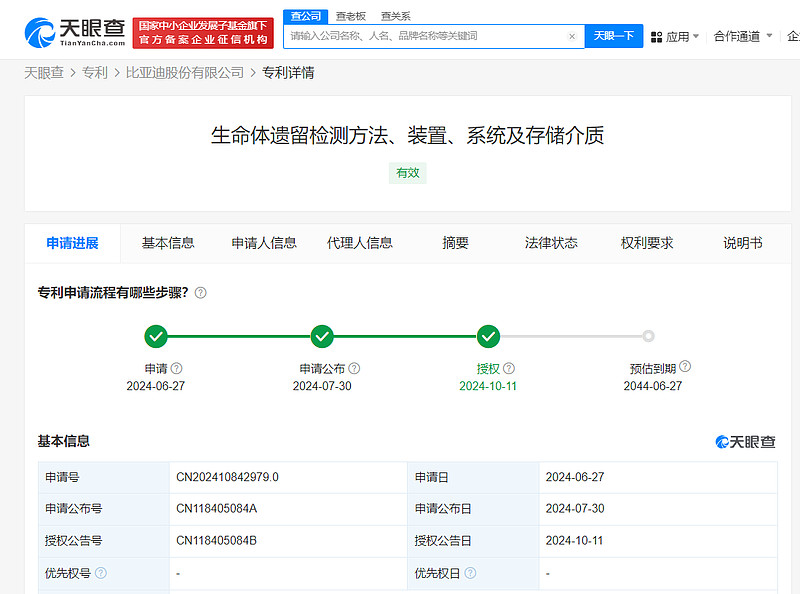Click help icon beside 授权 step

point(509,368)
